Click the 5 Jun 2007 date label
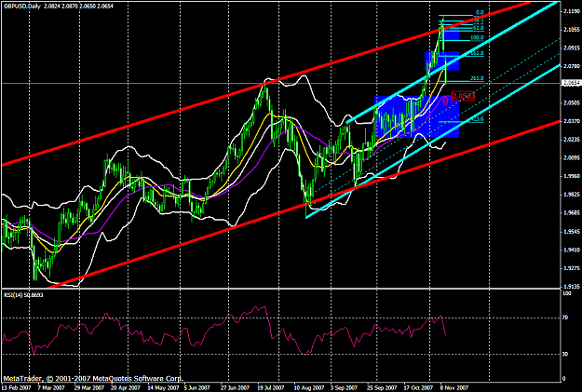 click(197, 388)
